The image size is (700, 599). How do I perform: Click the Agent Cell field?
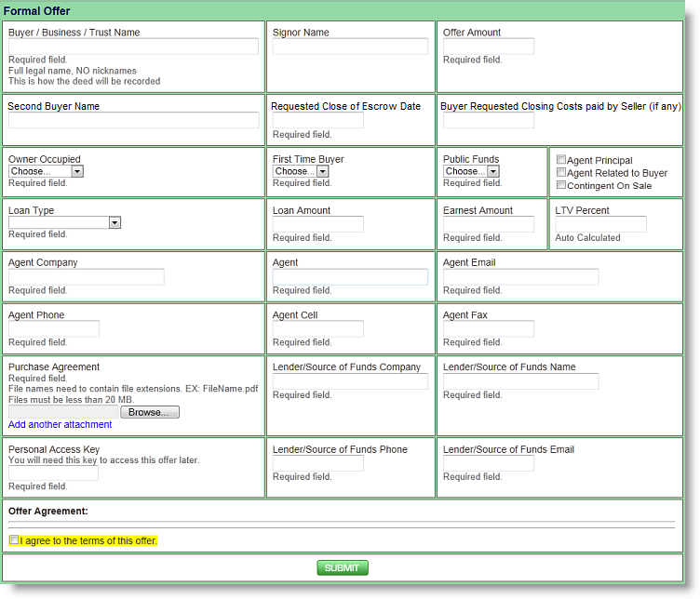click(x=317, y=328)
